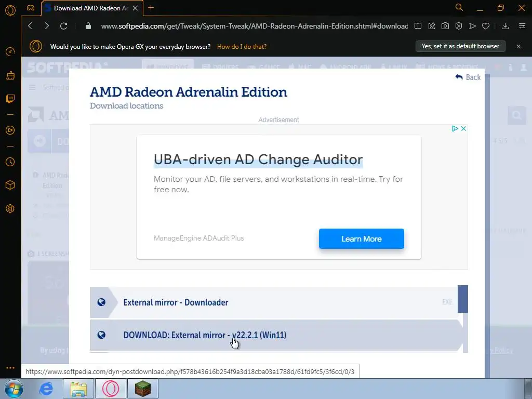
Task: Open the ad blocker shield icon
Action: [x=459, y=26]
